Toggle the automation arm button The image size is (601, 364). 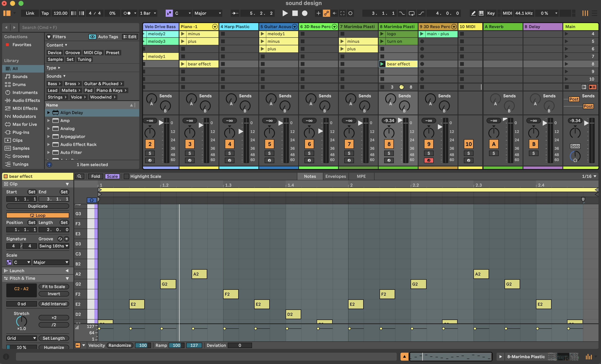pos(326,13)
